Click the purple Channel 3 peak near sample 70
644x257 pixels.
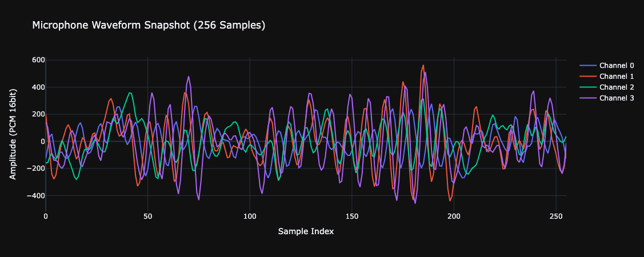(189, 77)
